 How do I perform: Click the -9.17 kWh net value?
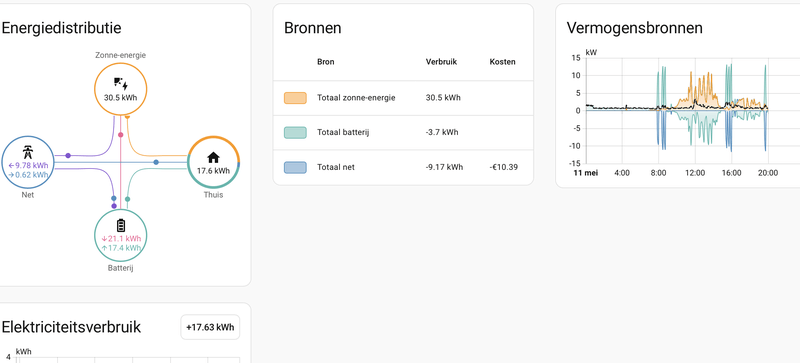(x=444, y=167)
